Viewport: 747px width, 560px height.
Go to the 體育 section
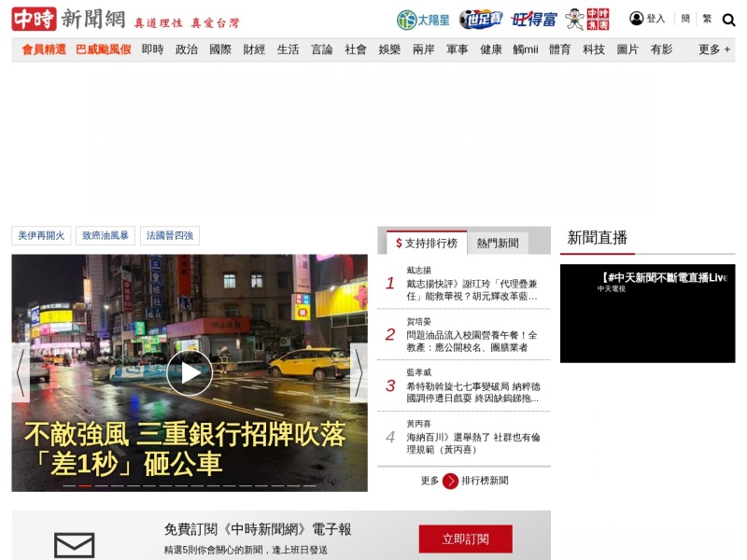[559, 49]
